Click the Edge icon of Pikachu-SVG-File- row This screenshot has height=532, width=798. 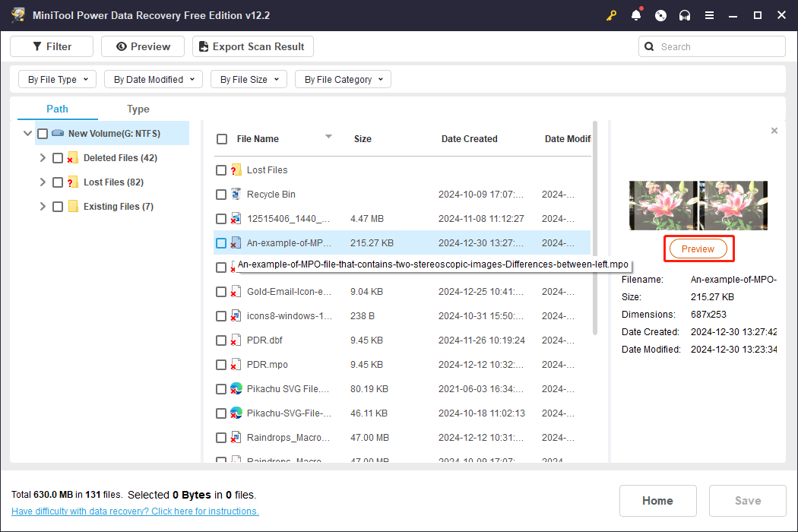[x=236, y=413]
